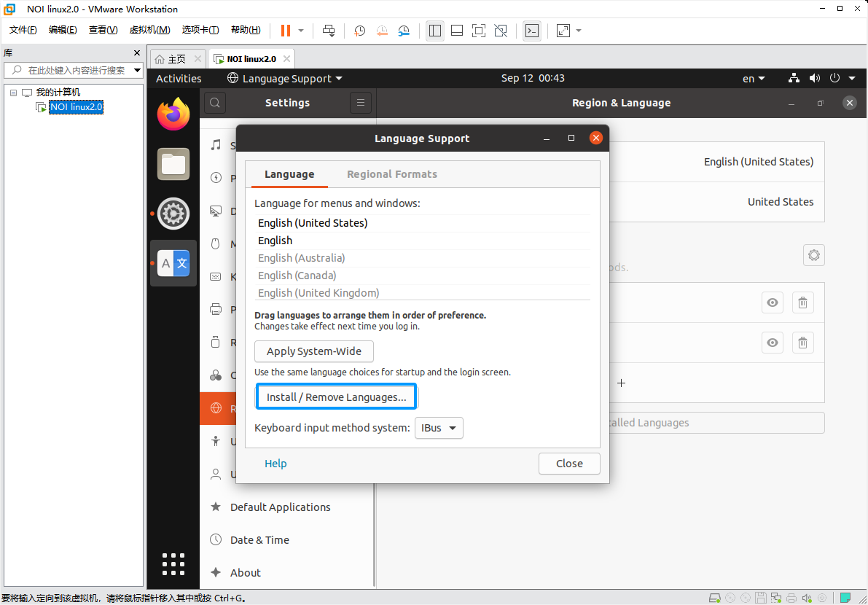Click the Close button in Language Support
The height and width of the screenshot is (605, 868).
(x=569, y=464)
